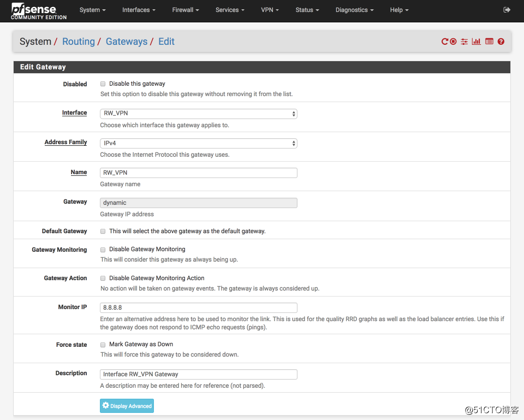Image resolution: width=524 pixels, height=420 pixels.
Task: Open page help via the red question mark icon
Action: (x=501, y=42)
